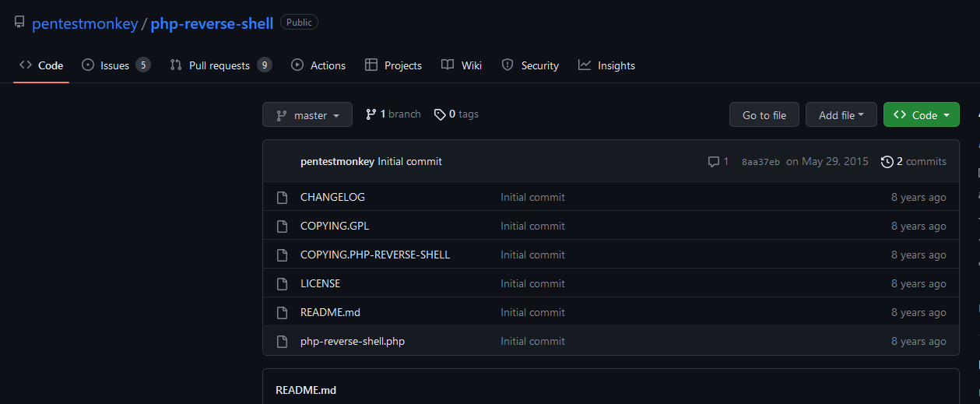Open the COPYING.PHP-REVERSE-SHELL file
This screenshot has height=404, width=980.
375,255
